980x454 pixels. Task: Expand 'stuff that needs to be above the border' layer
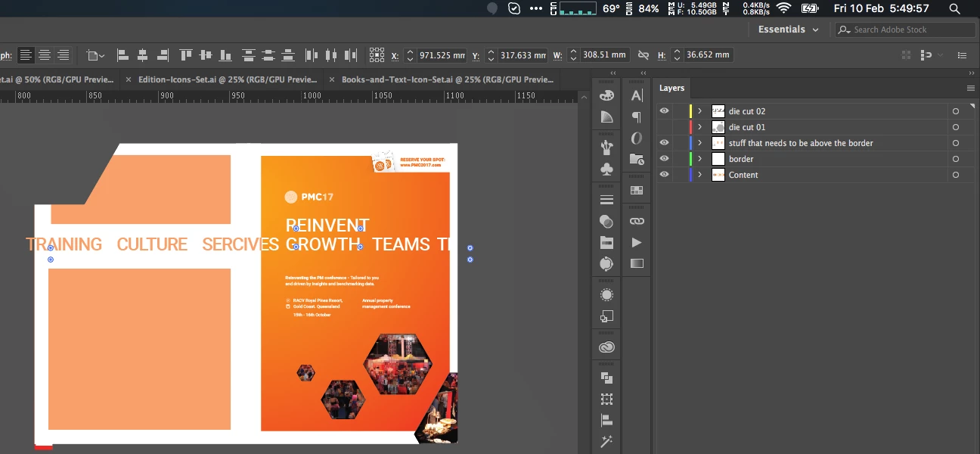click(700, 143)
